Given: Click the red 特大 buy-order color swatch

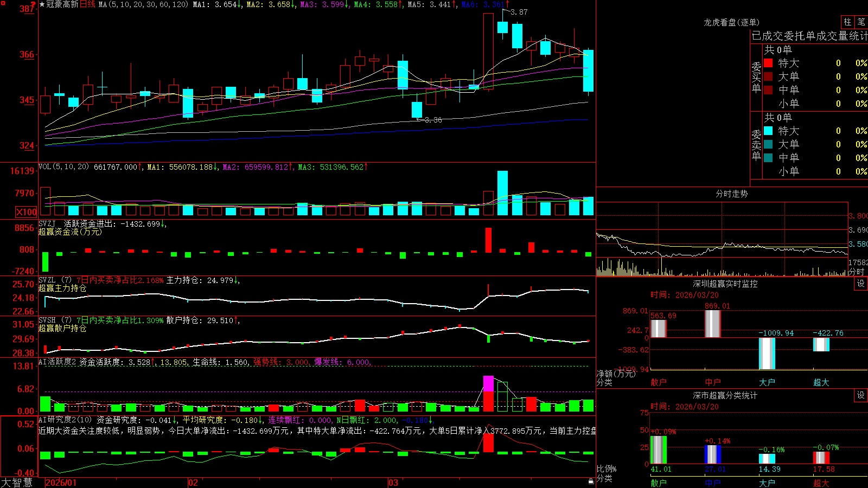Looking at the screenshot, I should pos(768,63).
